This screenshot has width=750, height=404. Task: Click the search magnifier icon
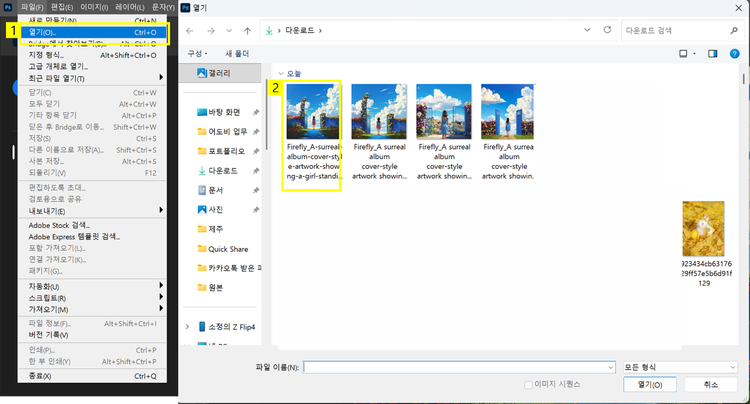[x=734, y=30]
